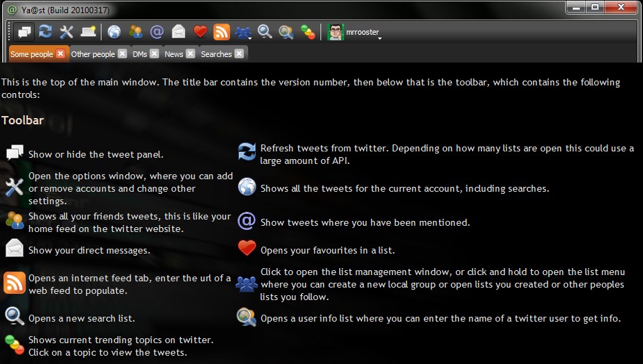Click the text 'Opens your favourites in a list.'
Image resolution: width=643 pixels, height=364 pixels.
327,251
